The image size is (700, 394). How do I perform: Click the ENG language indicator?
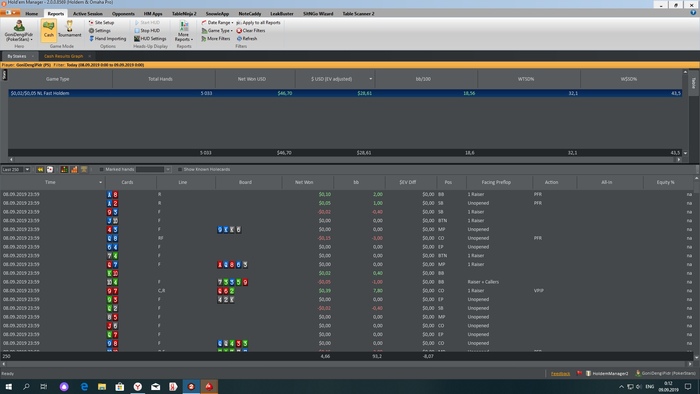coord(650,386)
